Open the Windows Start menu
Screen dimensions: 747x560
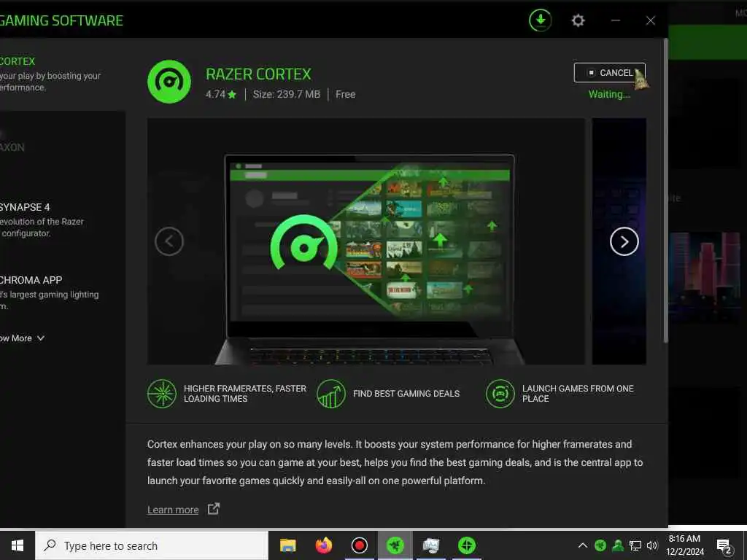pos(18,545)
